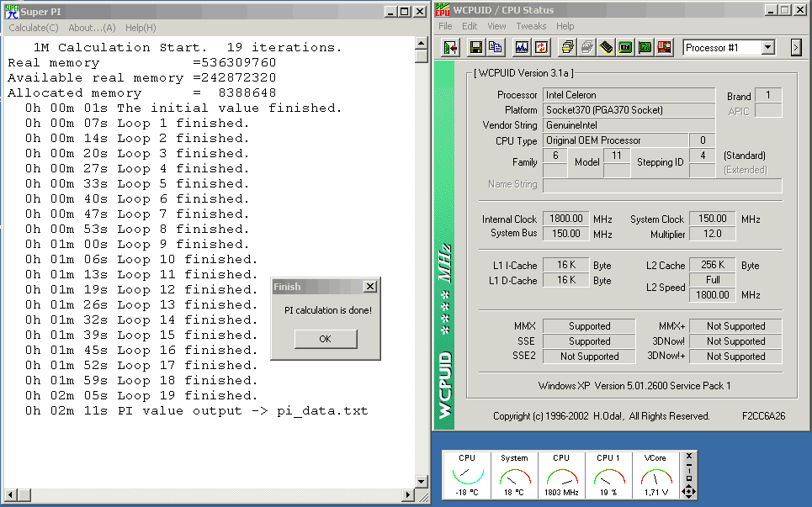The height and width of the screenshot is (507, 812).
Task: Click the copy to clipboard icon
Action: tap(496, 48)
